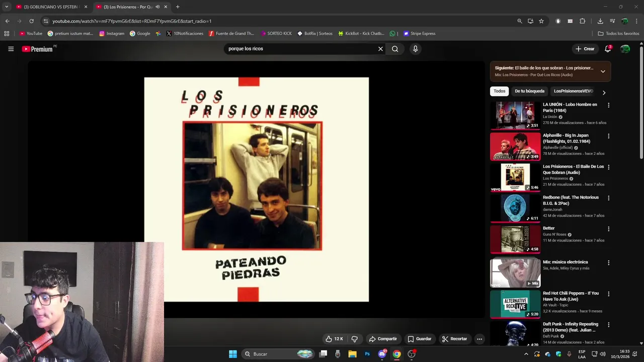Open LA UNIÓN Lobo Hombre en París thumbnail
Viewport: 644px width, 362px height.
[x=515, y=116]
